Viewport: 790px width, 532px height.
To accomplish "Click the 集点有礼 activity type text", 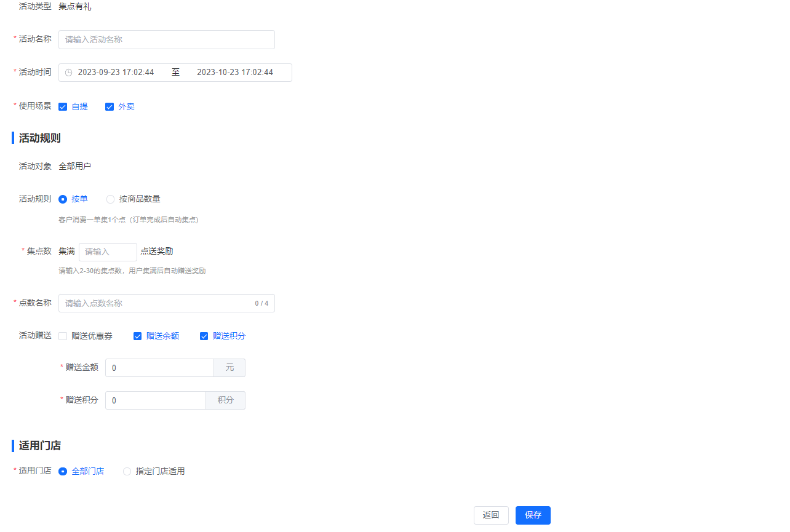I will click(x=75, y=7).
